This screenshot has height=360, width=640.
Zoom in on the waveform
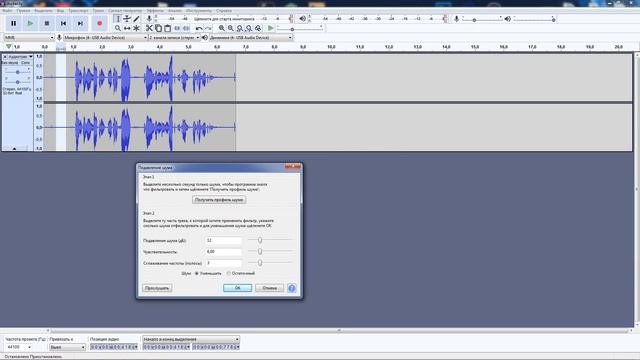[x=222, y=28]
